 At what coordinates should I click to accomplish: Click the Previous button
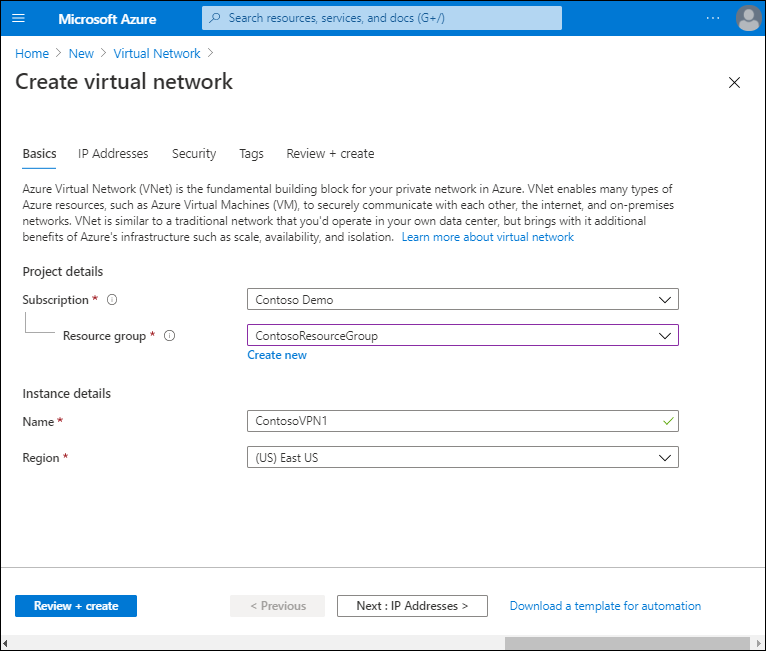pos(277,606)
